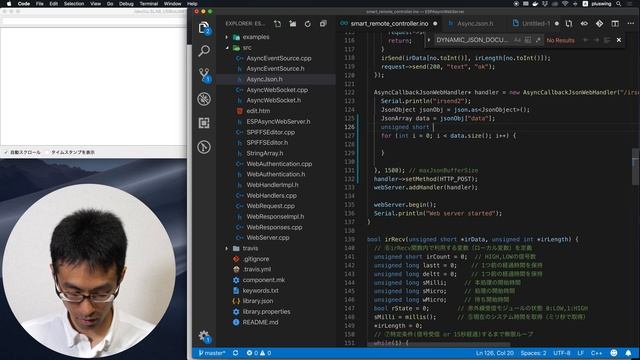The height and width of the screenshot is (360, 640).
Task: Toggle Match Case in find widget
Action: point(517,40)
